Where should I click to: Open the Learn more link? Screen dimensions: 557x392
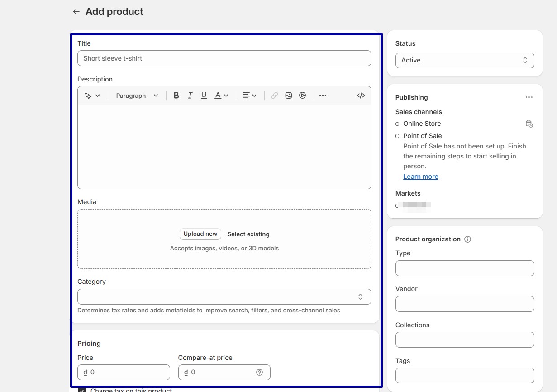(421, 177)
